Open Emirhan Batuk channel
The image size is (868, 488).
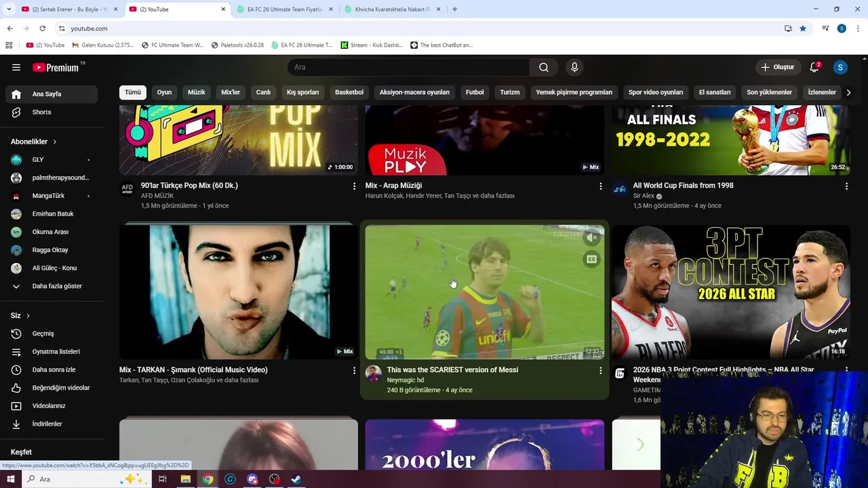coord(52,214)
